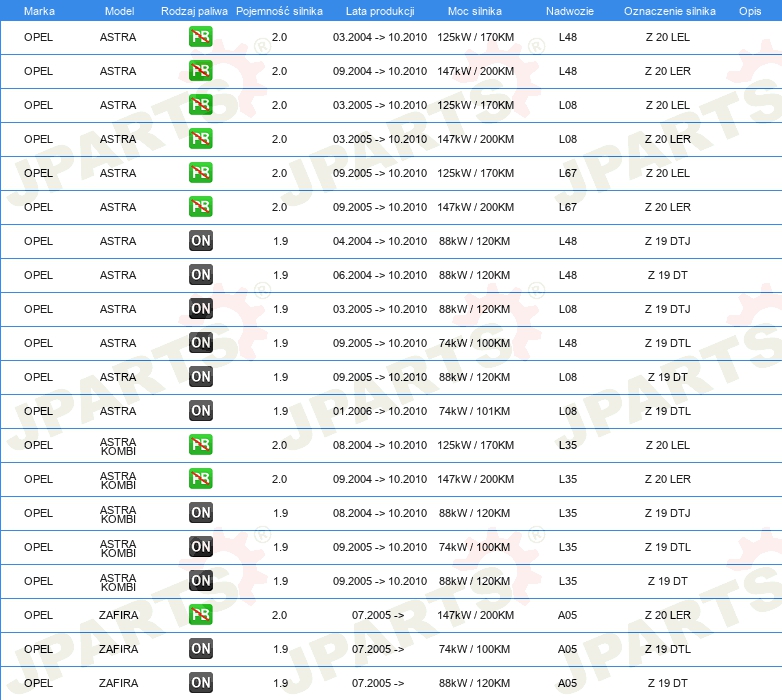Click the Nadwozie column header
The width and height of the screenshot is (782, 700).
click(x=570, y=11)
